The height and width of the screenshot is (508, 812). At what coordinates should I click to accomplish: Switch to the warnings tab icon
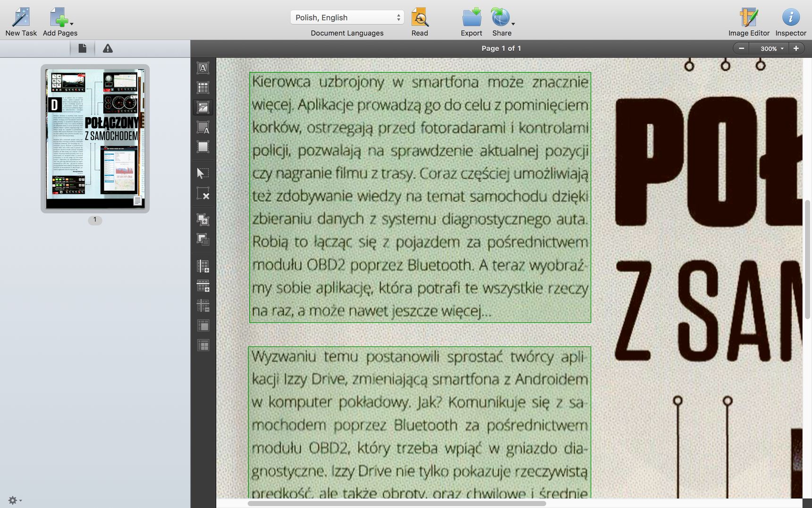tap(108, 48)
